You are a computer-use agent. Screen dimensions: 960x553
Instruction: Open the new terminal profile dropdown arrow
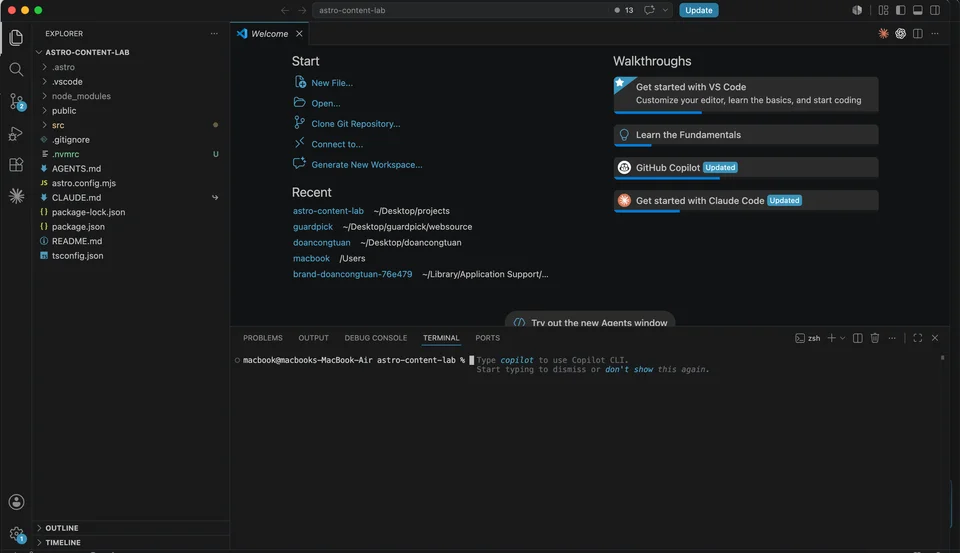[x=842, y=338]
